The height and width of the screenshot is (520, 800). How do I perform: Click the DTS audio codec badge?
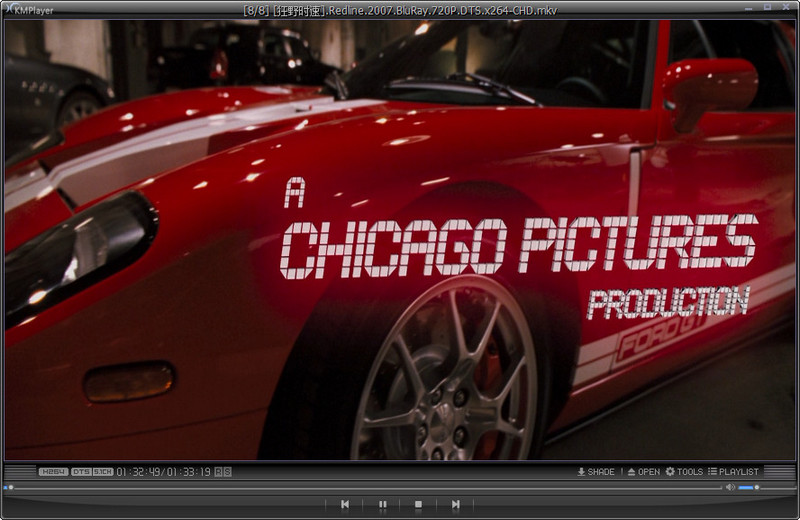click(x=81, y=472)
